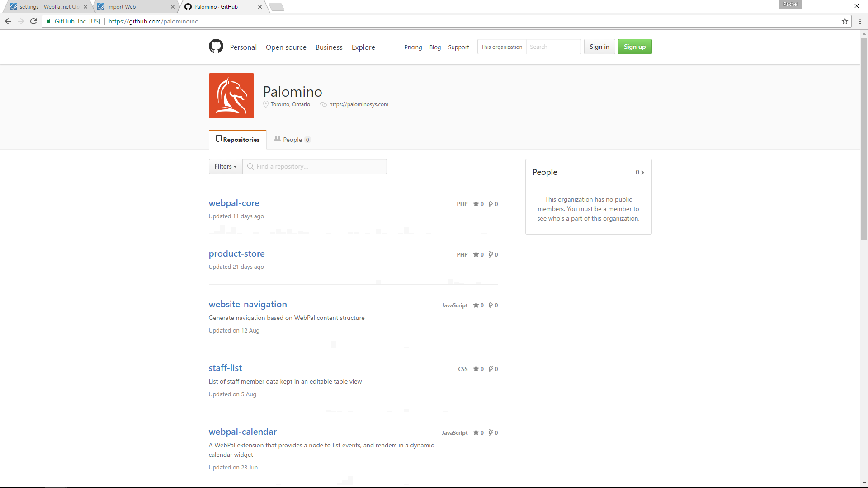
Task: Click the This organization search scope
Action: tap(501, 47)
